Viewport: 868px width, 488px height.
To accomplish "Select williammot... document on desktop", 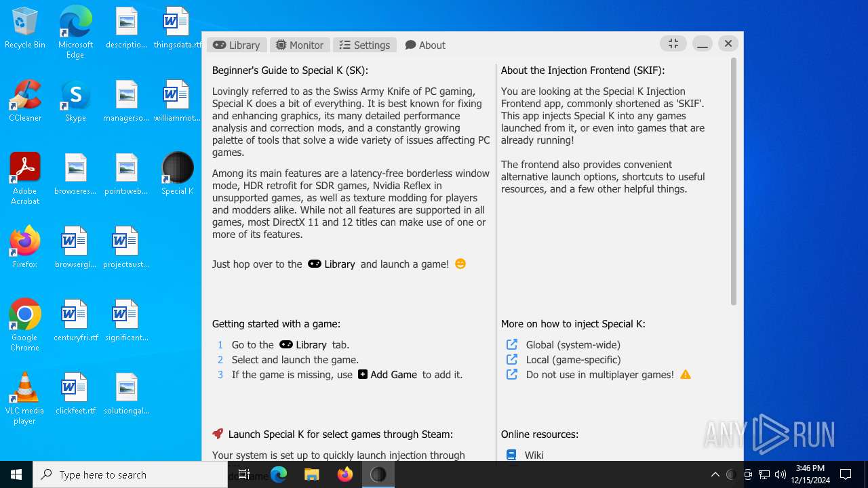I will tap(178, 102).
